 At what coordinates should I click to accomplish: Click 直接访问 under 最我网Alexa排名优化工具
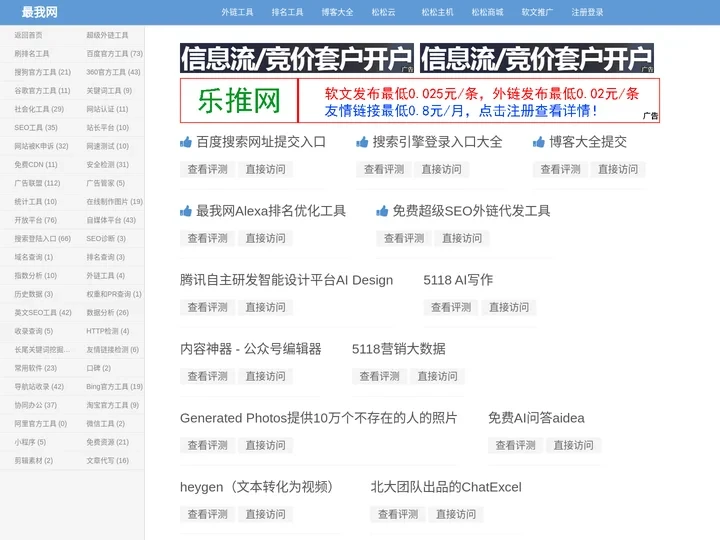[265, 238]
